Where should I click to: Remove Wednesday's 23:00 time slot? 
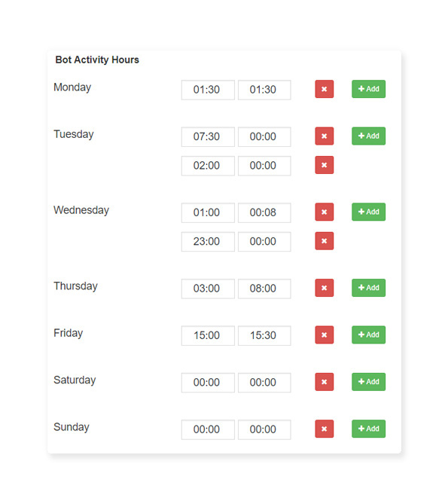[x=324, y=241]
